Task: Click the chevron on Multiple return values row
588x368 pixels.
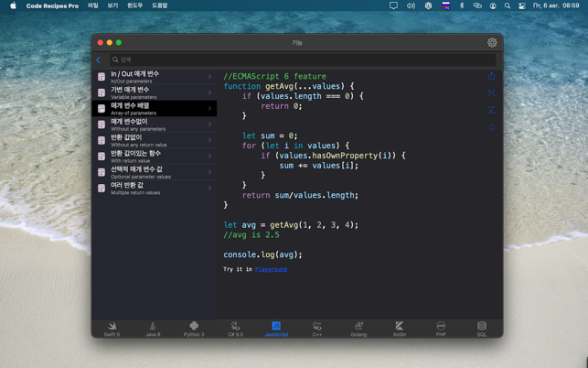Action: (x=209, y=189)
